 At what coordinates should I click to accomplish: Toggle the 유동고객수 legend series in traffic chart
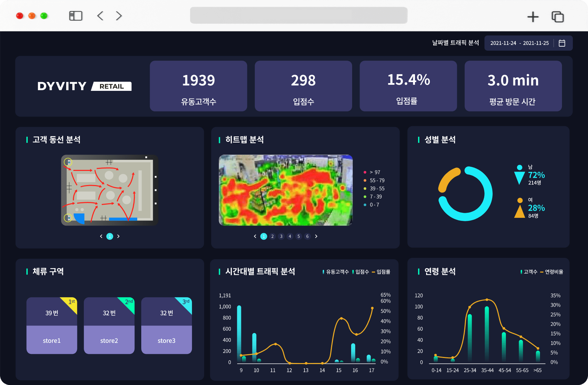pos(336,272)
